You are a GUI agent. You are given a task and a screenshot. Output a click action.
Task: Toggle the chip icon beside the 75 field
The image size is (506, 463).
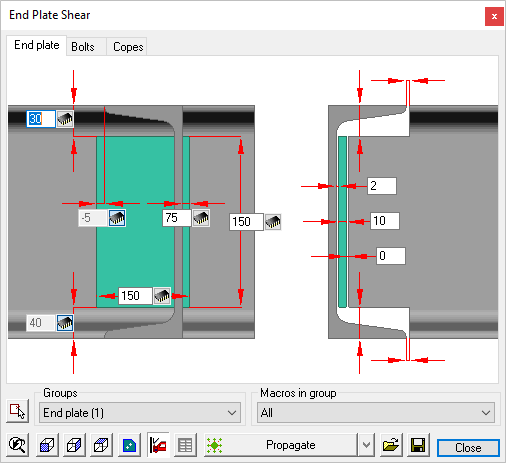[x=201, y=218]
